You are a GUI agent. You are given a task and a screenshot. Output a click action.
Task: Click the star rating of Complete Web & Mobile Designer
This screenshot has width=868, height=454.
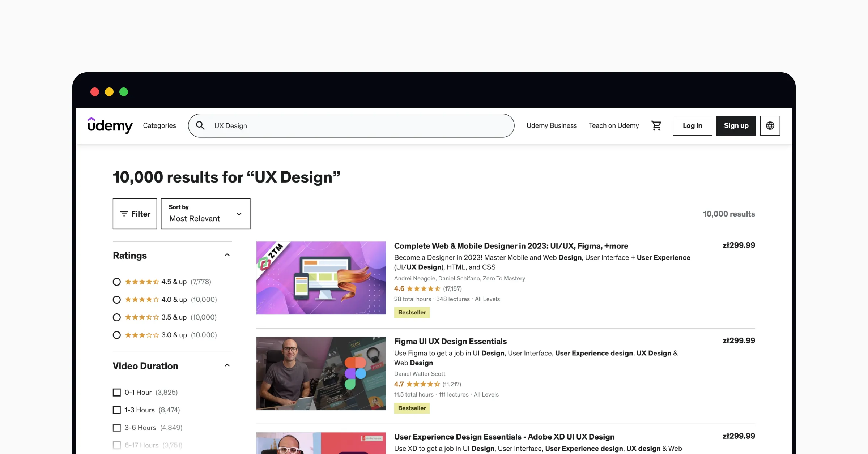tap(424, 288)
